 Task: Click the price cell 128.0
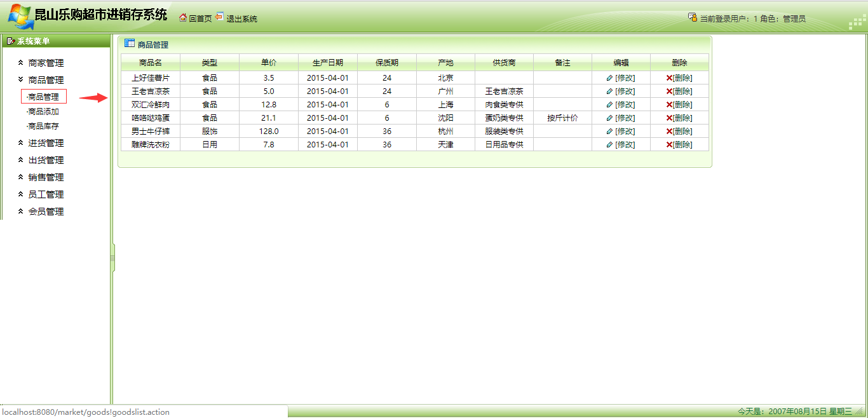click(x=269, y=131)
